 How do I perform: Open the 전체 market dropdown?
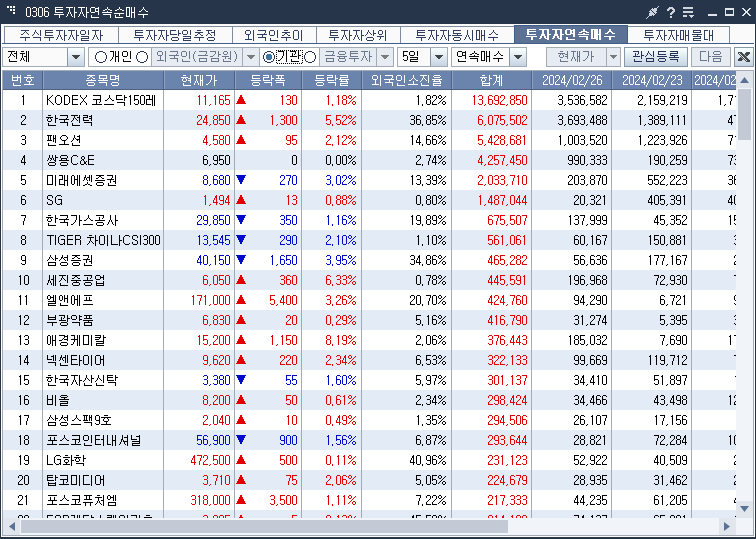click(x=76, y=57)
